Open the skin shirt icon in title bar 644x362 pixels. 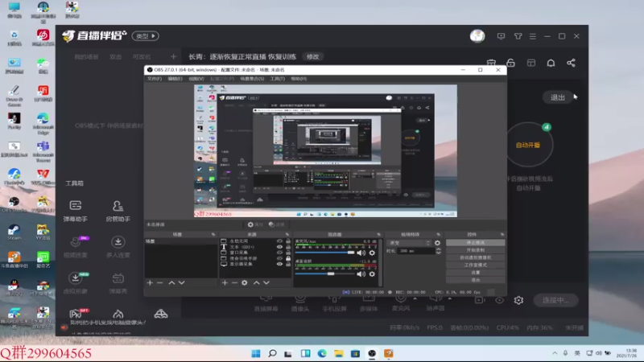click(x=518, y=36)
